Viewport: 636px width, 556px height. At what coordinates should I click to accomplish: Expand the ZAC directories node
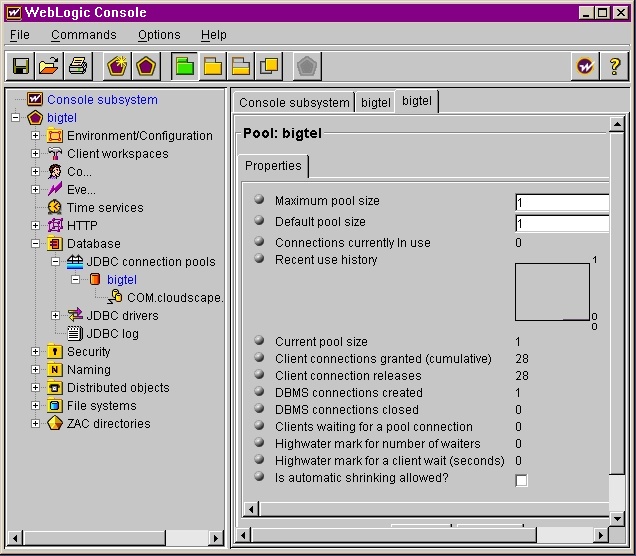point(35,423)
